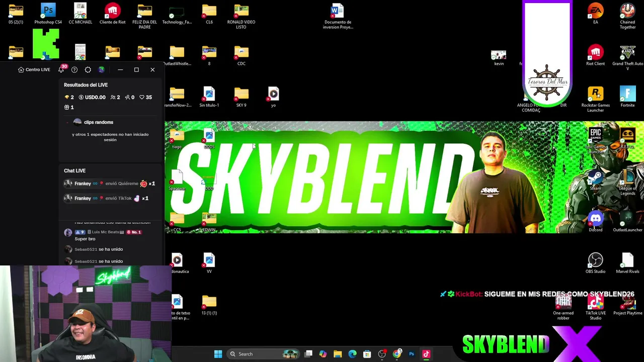Select League of Legends desktop icon

tap(627, 183)
